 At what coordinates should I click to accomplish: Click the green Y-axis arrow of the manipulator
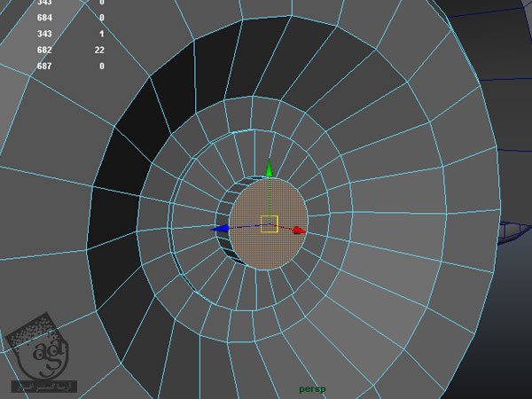(x=270, y=168)
